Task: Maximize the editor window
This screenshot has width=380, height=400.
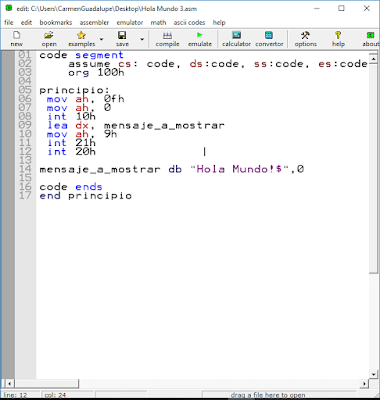Action: click(341, 8)
